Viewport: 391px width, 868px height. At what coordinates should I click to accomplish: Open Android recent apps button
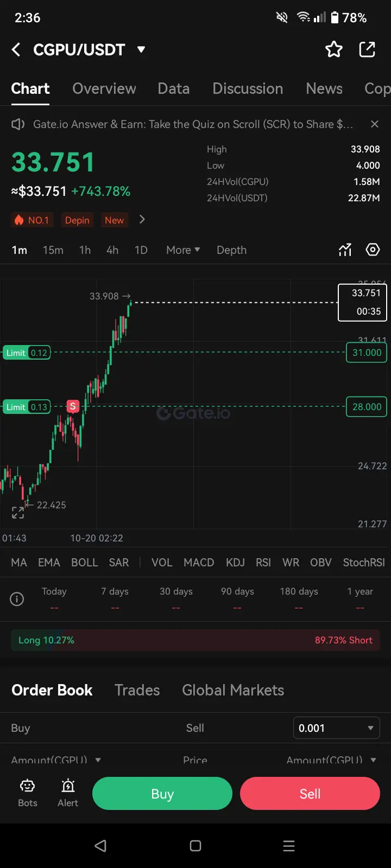point(289,846)
